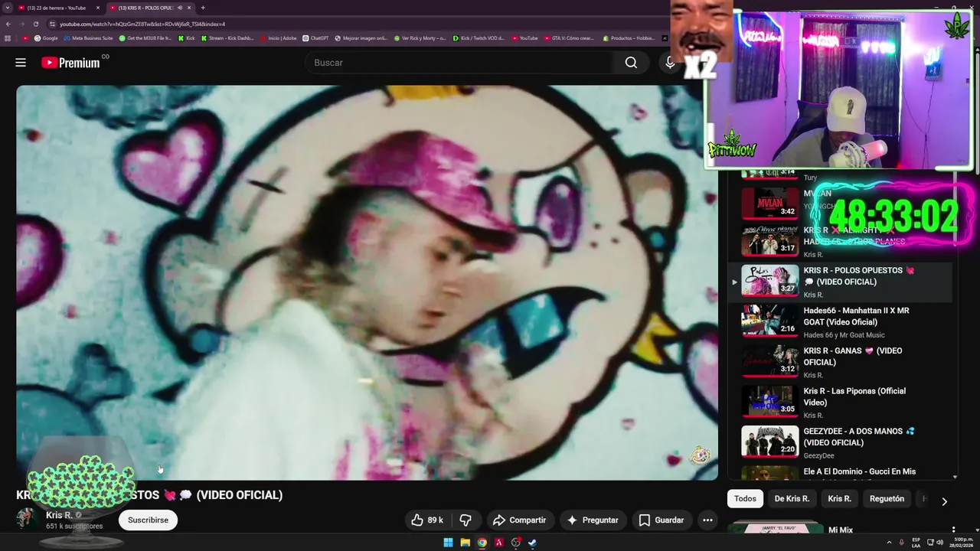The image size is (980, 551).
Task: Select the Reguetón filter chip
Action: pos(887,499)
